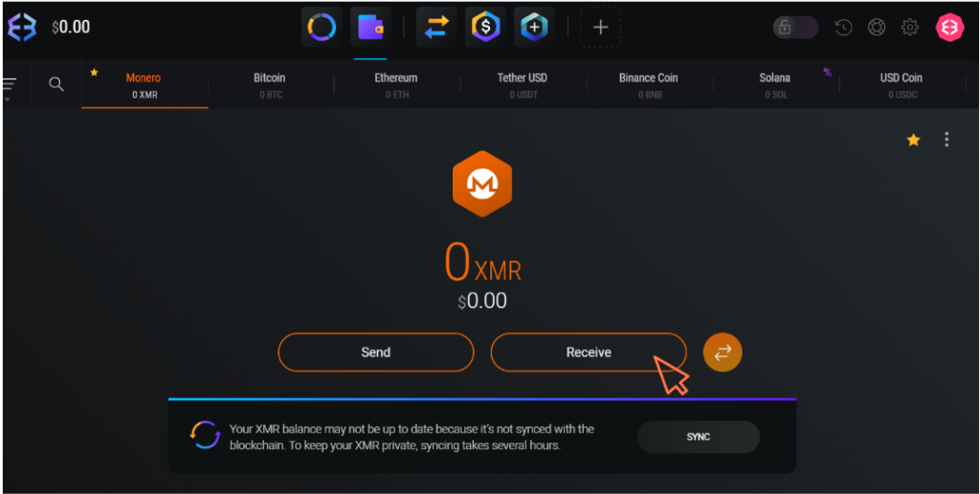
Task: Open the Exchange arrows icon in top bar
Action: [x=436, y=28]
